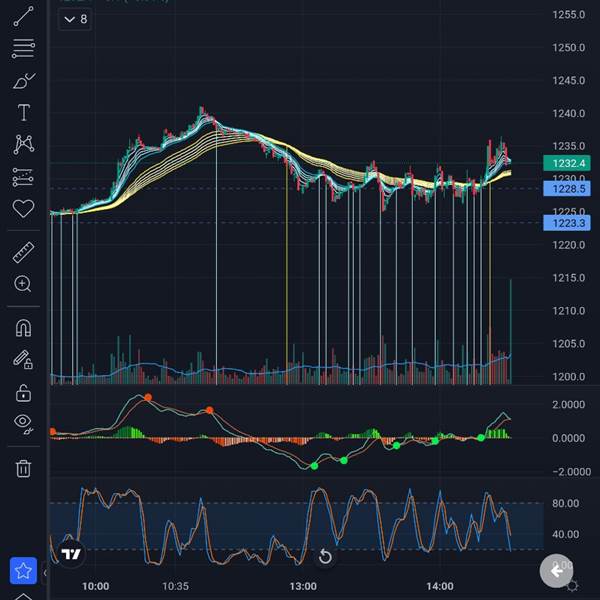
Task: Click the 14:00 time axis label
Action: point(440,586)
